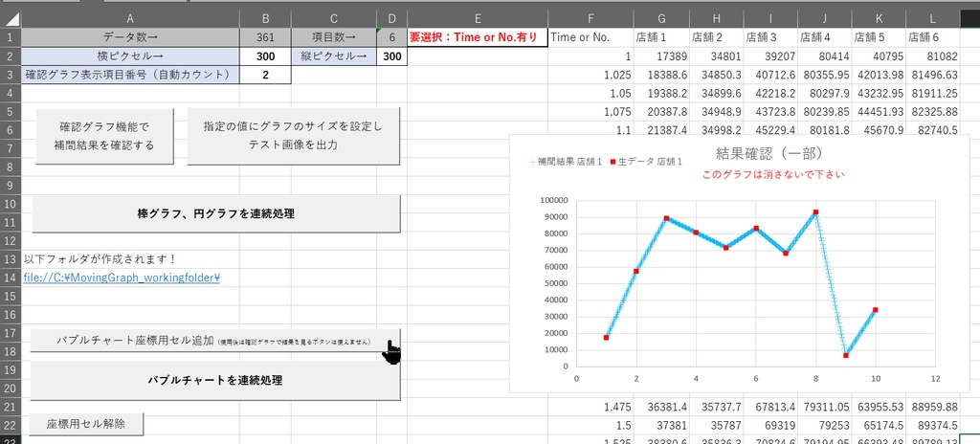Screen dimensions: 980x444
Task: Click the Time or No. header cell
Action: pos(590,37)
